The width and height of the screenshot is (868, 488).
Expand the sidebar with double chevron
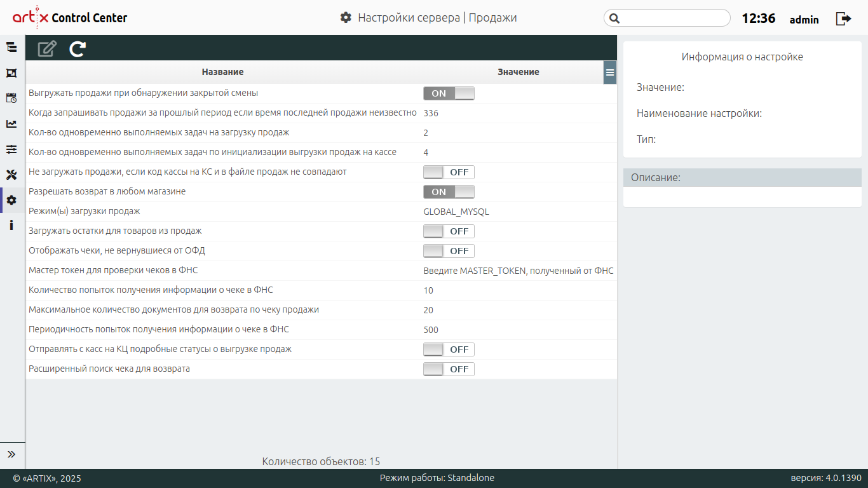11,454
